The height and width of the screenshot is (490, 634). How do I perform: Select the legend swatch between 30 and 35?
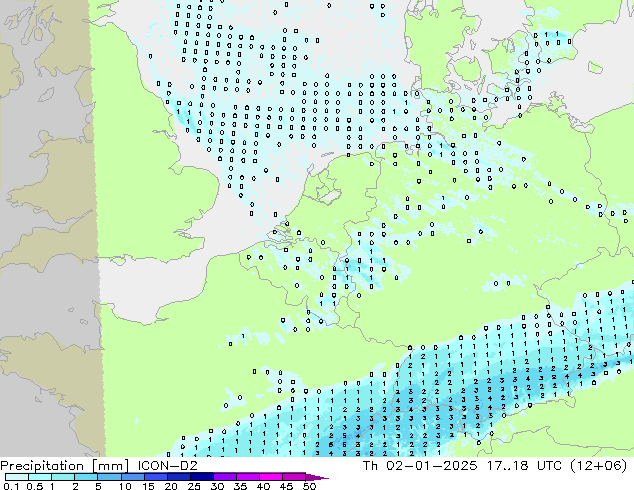(225, 477)
